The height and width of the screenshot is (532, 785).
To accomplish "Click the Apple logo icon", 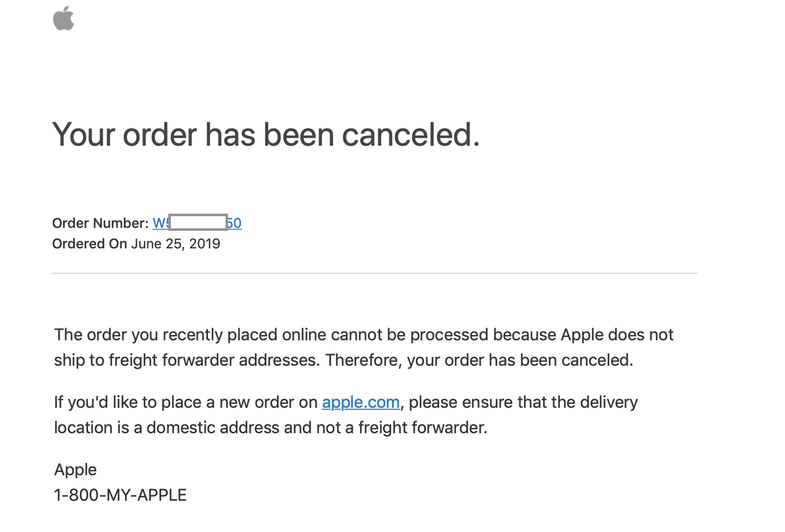I will click(x=63, y=18).
